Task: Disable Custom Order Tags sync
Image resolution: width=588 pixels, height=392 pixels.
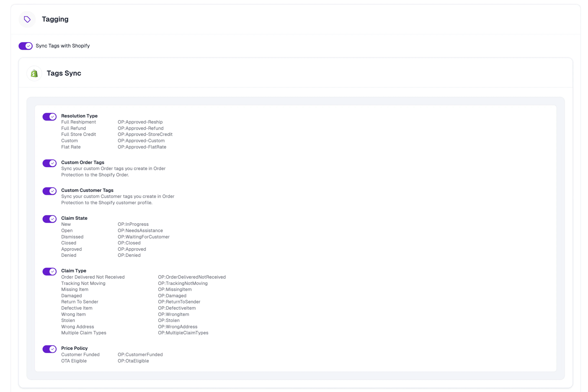Action: pyautogui.click(x=49, y=163)
